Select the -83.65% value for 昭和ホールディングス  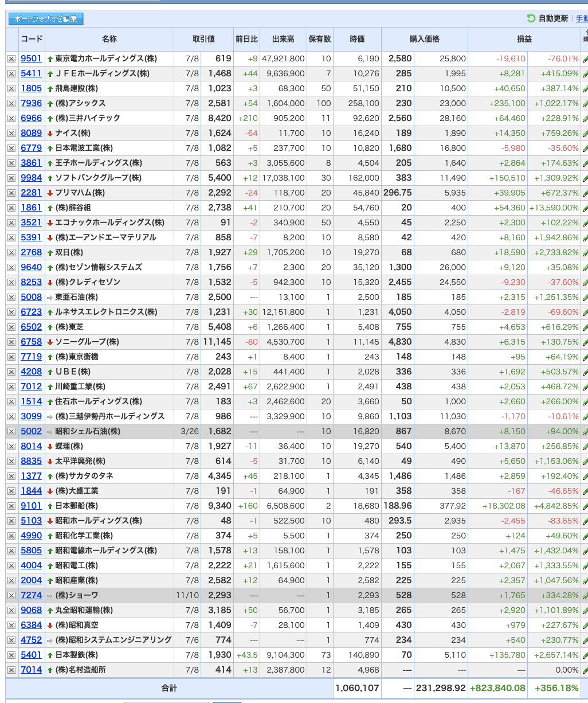click(563, 521)
